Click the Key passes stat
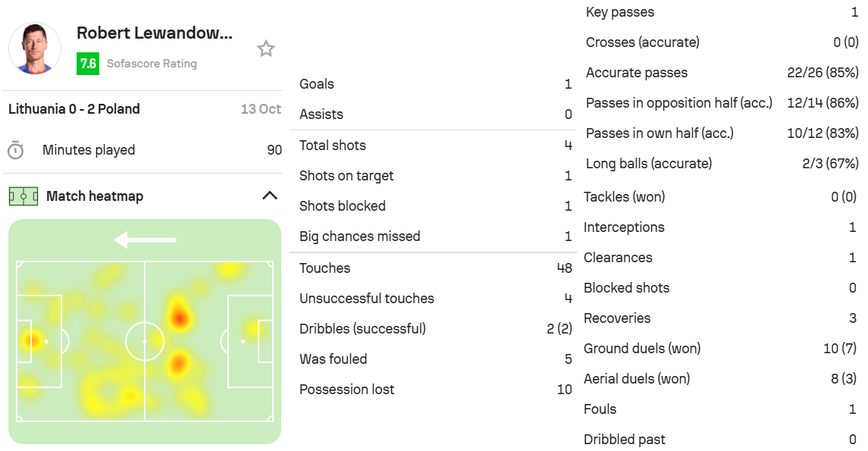The height and width of the screenshot is (451, 868). [721, 12]
